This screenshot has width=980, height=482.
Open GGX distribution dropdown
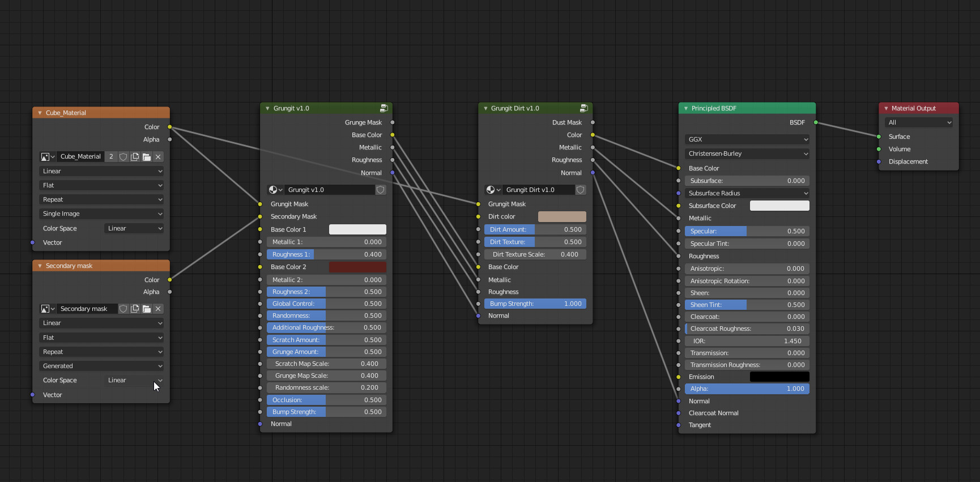click(x=747, y=139)
